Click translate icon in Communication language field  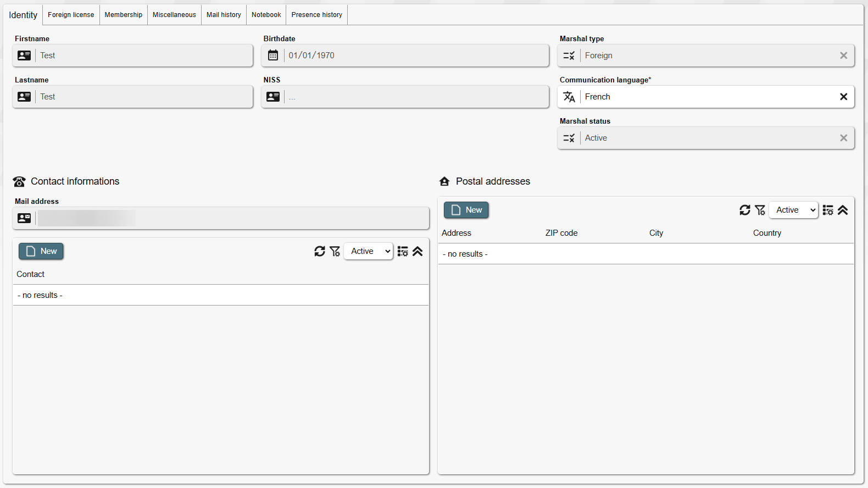click(x=569, y=97)
